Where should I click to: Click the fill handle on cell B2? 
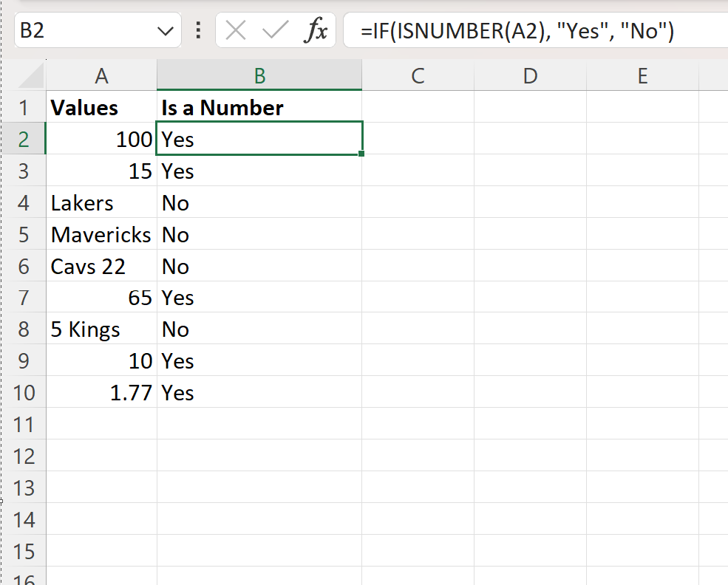coord(361,154)
